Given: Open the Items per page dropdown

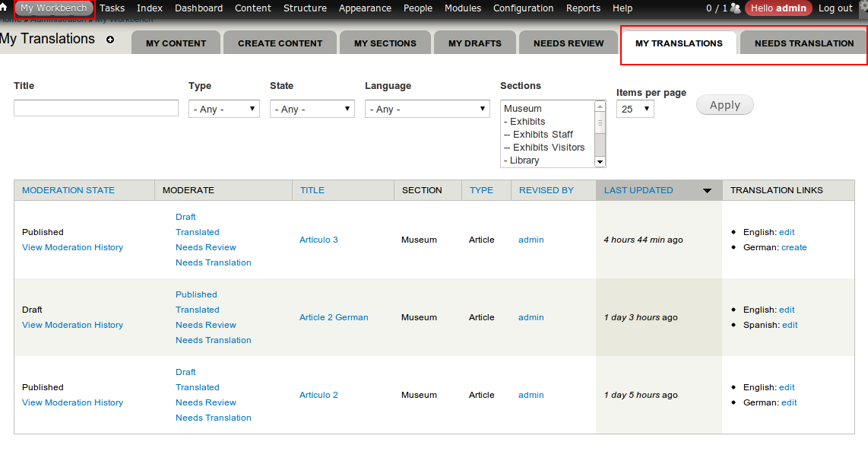Looking at the screenshot, I should tap(635, 109).
